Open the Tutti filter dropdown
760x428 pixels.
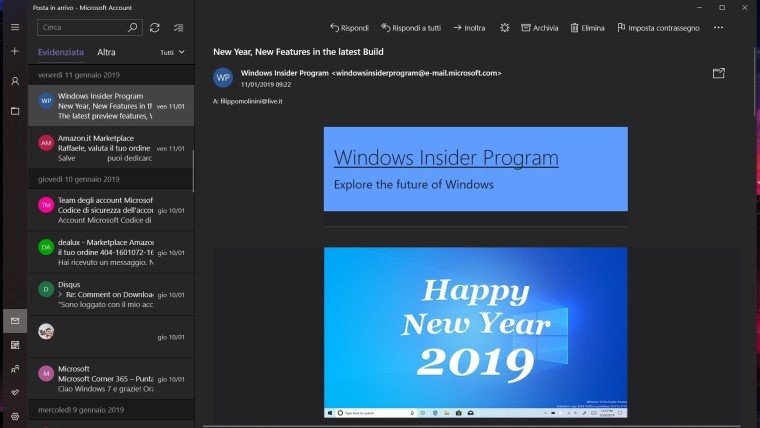(x=172, y=52)
